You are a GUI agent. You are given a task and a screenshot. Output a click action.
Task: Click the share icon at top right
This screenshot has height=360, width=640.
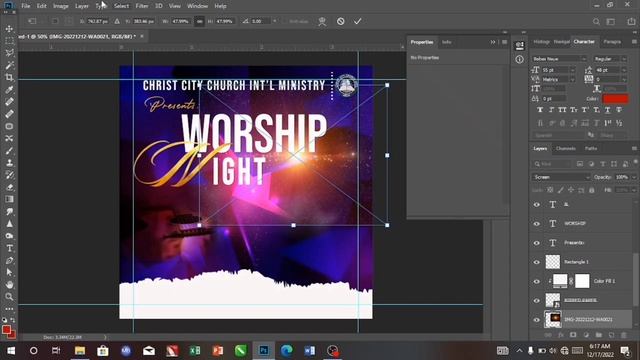click(x=631, y=21)
